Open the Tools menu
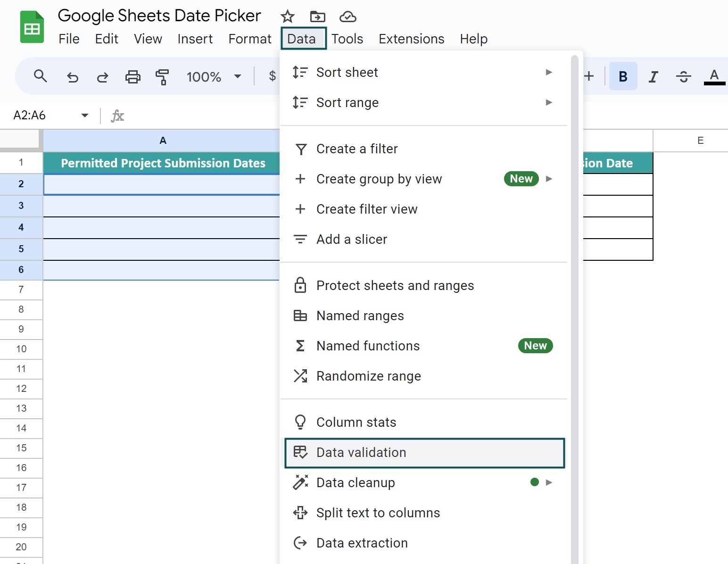The width and height of the screenshot is (728, 564). click(347, 39)
